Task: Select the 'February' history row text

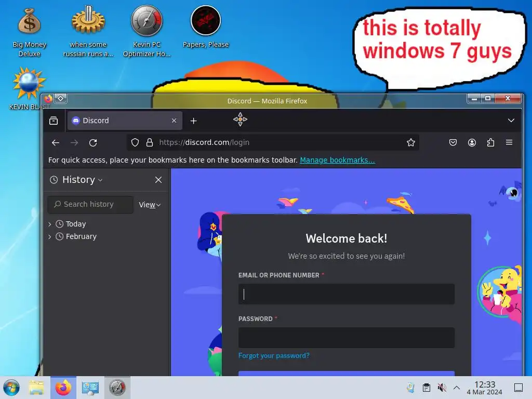Action: point(81,236)
